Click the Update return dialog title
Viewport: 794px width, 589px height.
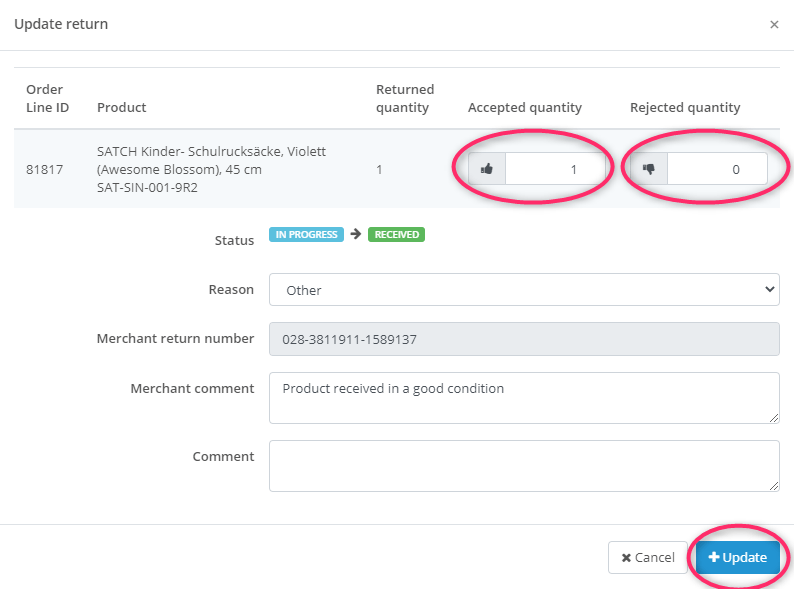point(61,24)
